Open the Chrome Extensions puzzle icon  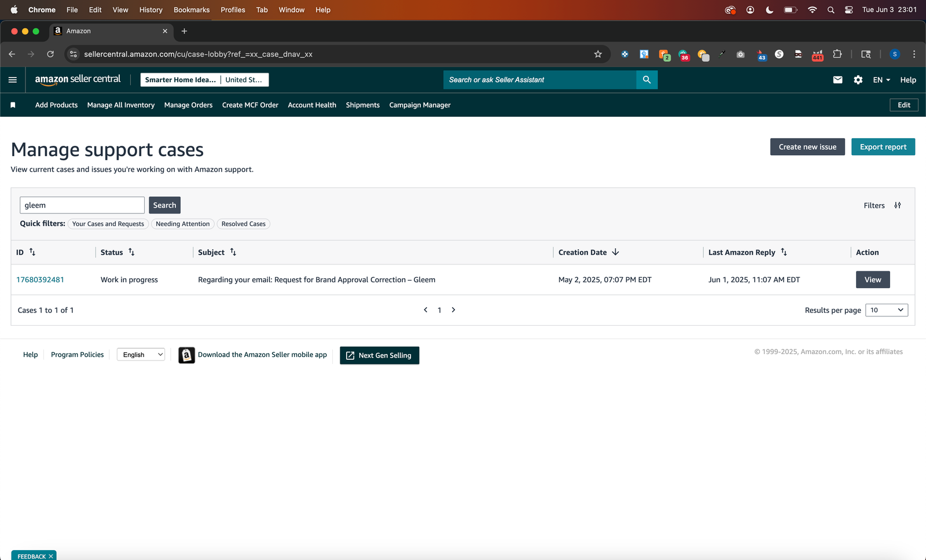(x=837, y=54)
